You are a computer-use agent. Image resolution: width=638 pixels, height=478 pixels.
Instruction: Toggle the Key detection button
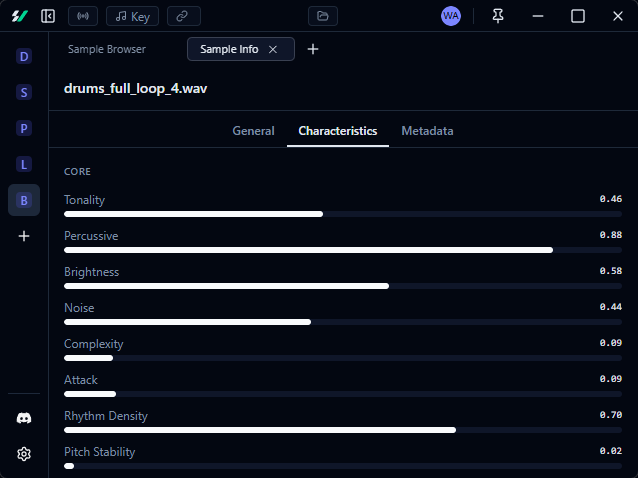tap(132, 16)
